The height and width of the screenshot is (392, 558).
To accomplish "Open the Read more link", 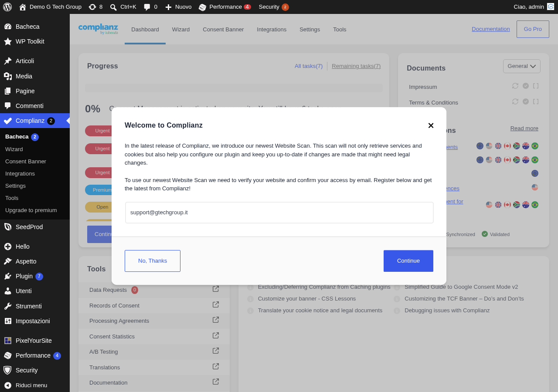I will [x=524, y=128].
